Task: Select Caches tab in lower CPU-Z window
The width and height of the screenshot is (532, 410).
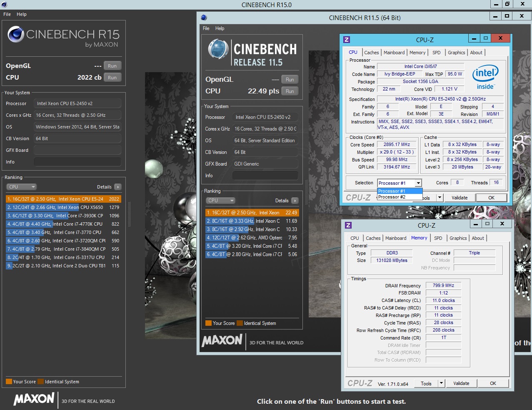Action: [x=373, y=238]
